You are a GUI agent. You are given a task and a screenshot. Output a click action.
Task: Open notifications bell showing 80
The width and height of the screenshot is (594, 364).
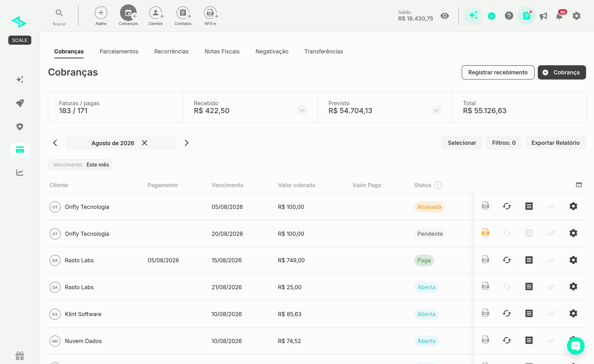pyautogui.click(x=560, y=16)
